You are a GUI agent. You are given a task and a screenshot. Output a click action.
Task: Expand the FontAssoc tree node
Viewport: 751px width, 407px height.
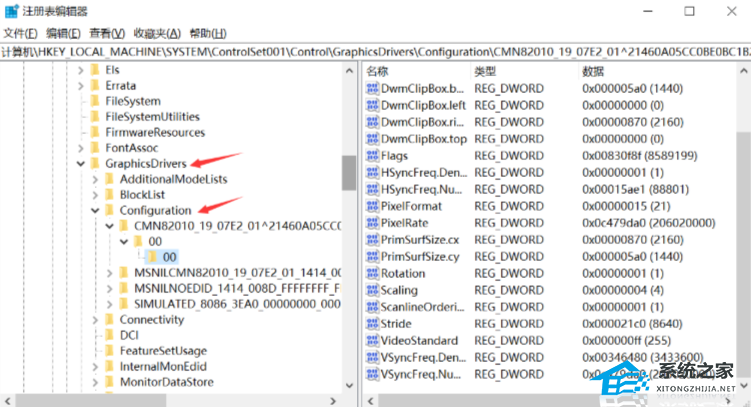tap(80, 148)
